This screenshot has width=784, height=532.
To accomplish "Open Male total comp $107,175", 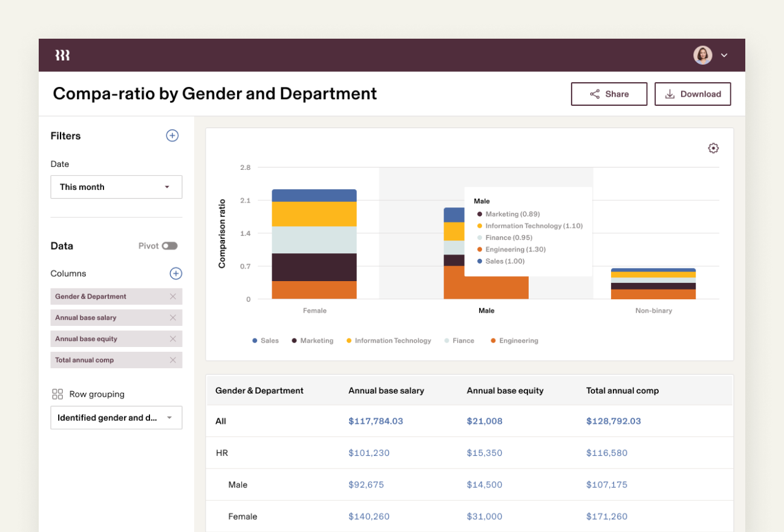I will pos(607,485).
